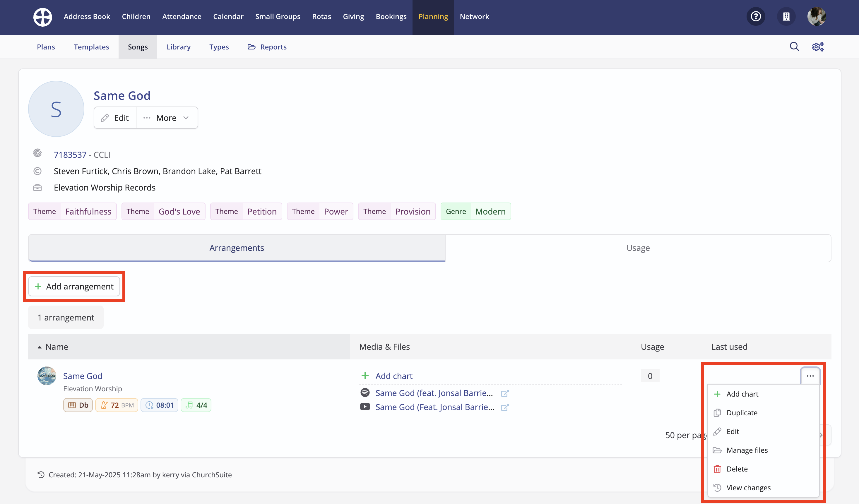Click the 72 BPM tempo badge

[117, 405]
